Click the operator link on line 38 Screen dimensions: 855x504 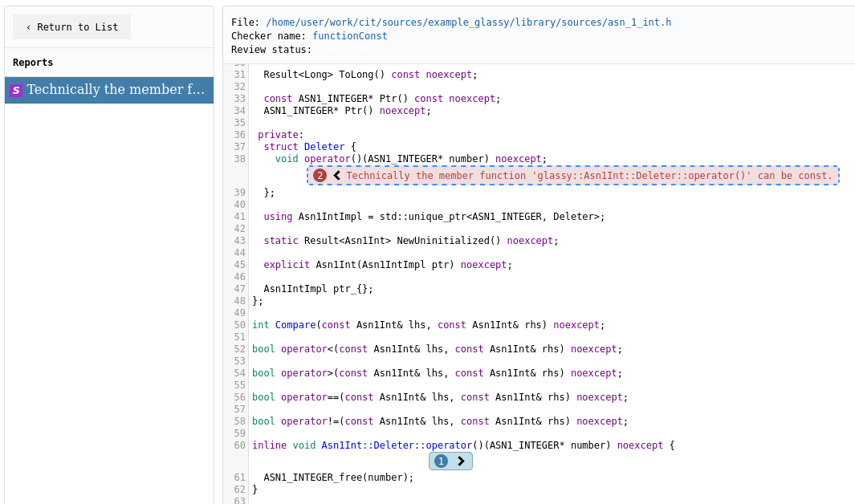pos(327,158)
